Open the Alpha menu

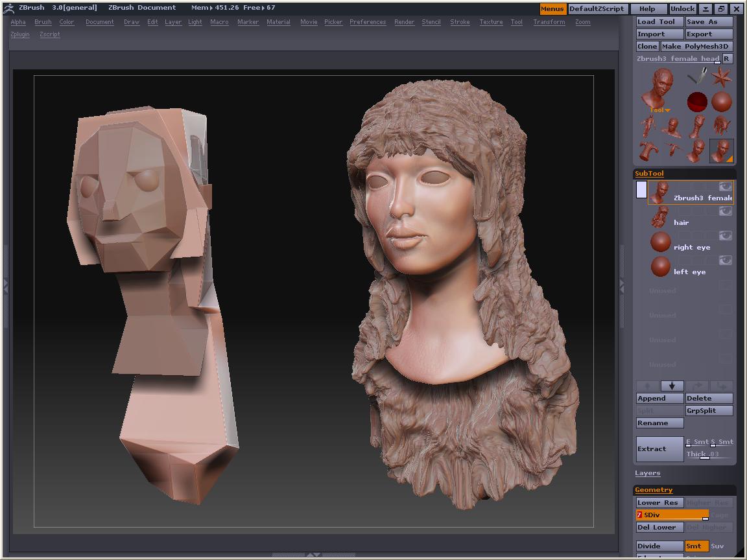pyautogui.click(x=18, y=22)
